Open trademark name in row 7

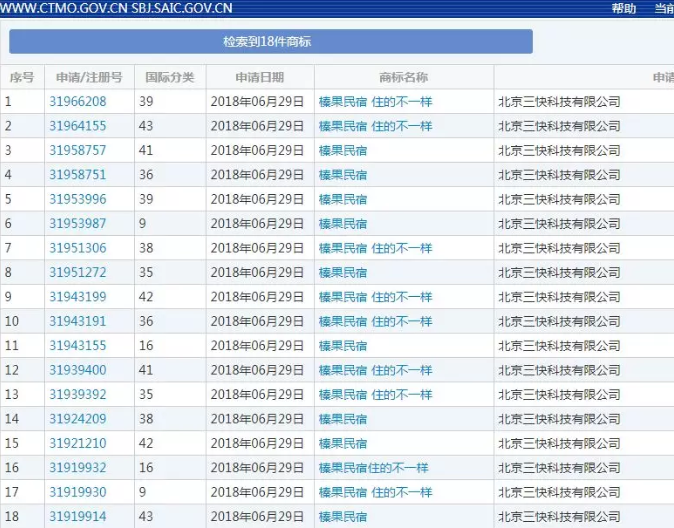click(375, 248)
